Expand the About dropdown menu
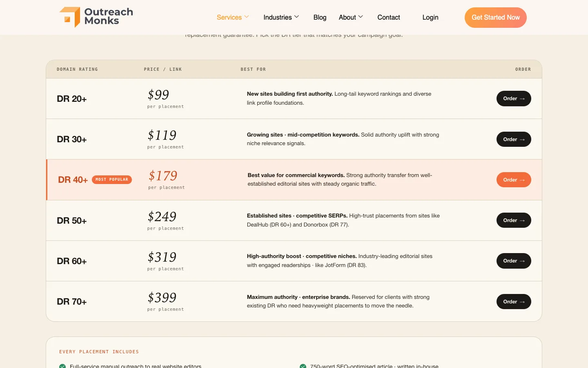This screenshot has height=368, width=588. coord(351,17)
